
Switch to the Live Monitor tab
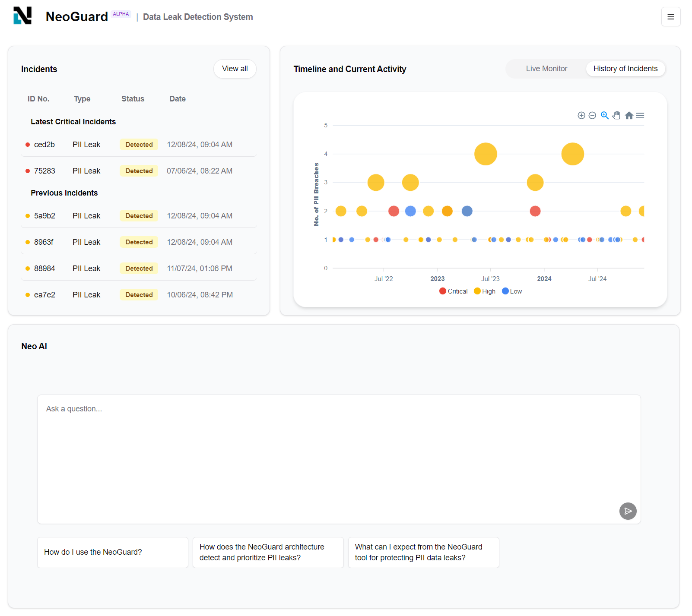coord(546,69)
